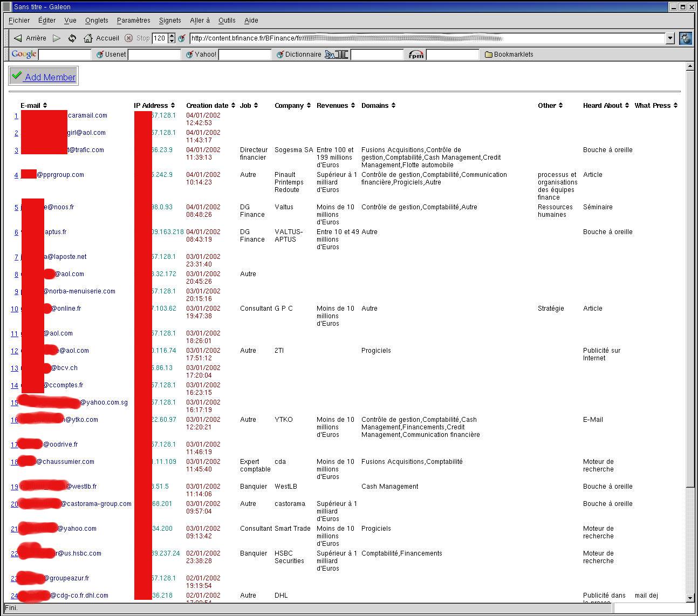This screenshot has width=698, height=616.
Task: Click the scrollbar up arrow
Action: click(689, 67)
